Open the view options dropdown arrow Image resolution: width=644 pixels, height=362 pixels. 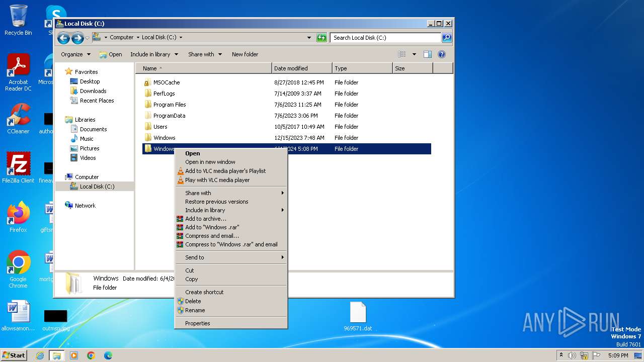pyautogui.click(x=414, y=54)
